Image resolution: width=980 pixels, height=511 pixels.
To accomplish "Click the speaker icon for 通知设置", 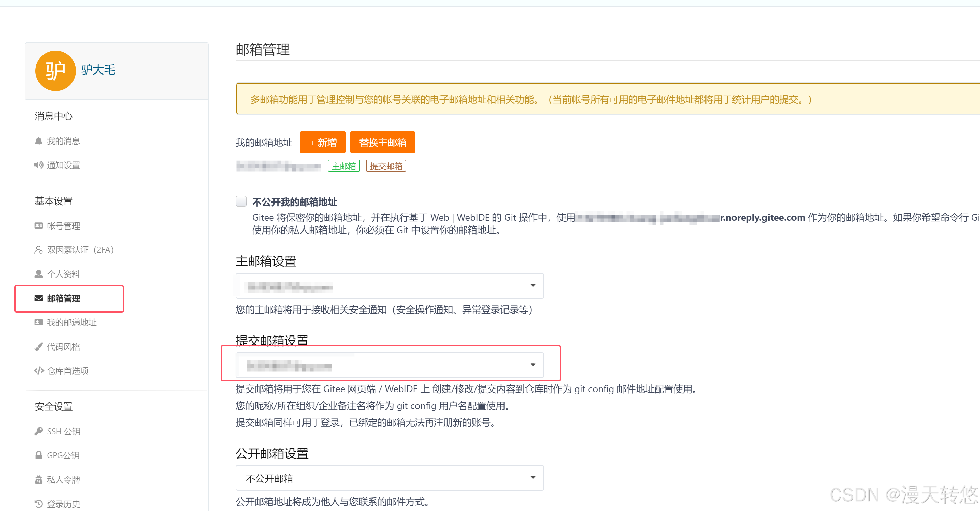I will (x=38, y=165).
